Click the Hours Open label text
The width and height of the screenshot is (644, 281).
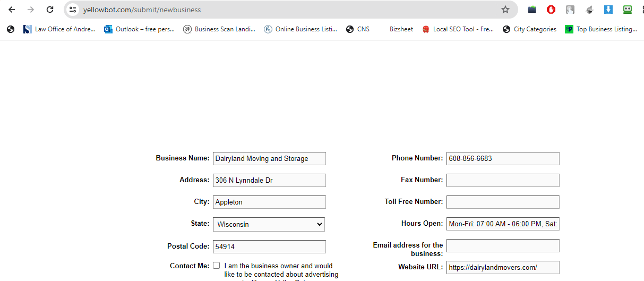click(x=422, y=223)
